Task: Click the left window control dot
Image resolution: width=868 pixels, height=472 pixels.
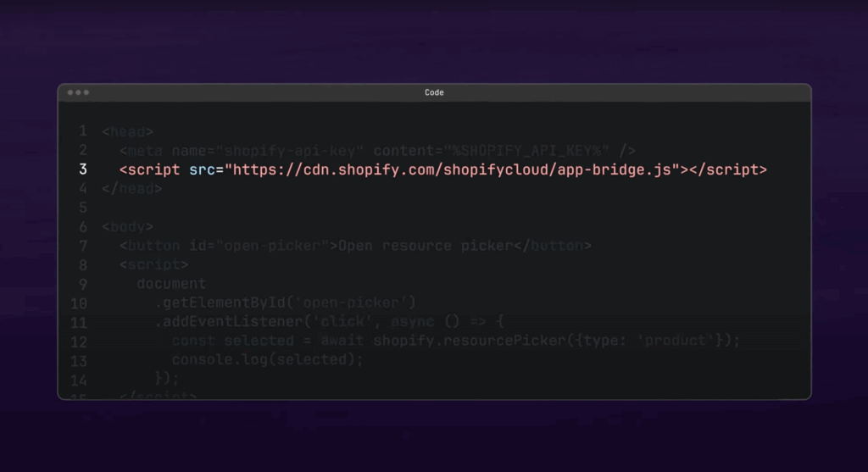Action: (x=70, y=92)
